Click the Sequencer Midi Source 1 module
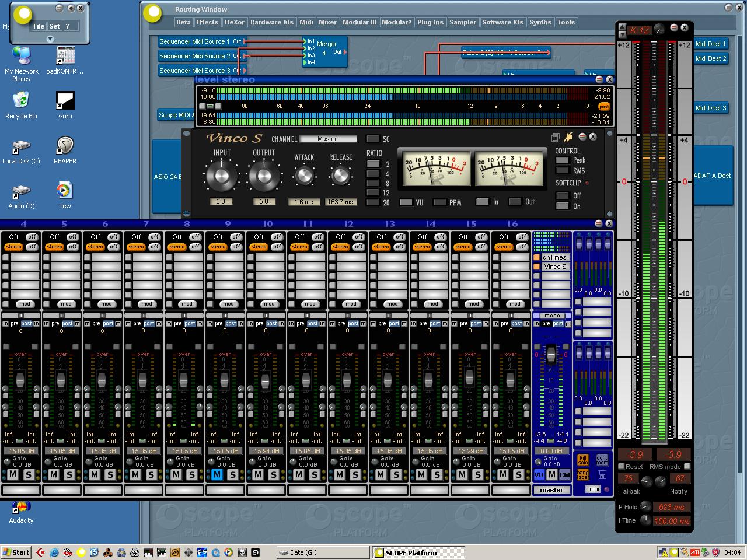 [x=201, y=41]
